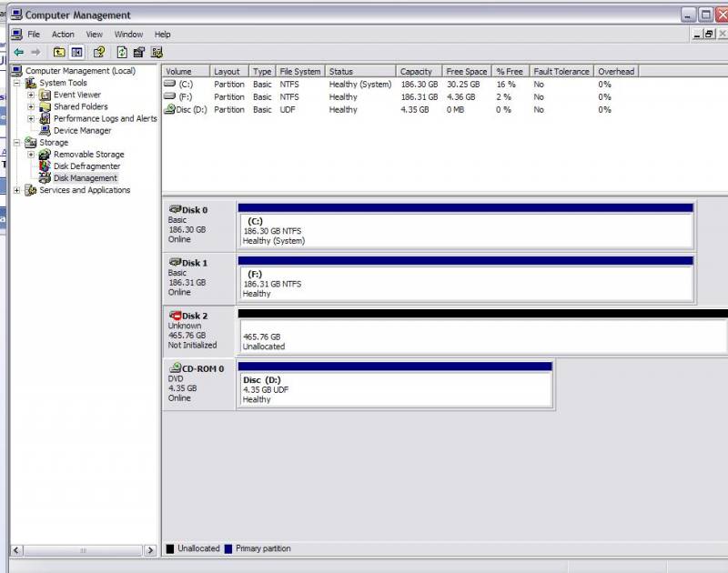This screenshot has width=728, height=573.
Task: Open the Action menu
Action: pyautogui.click(x=63, y=35)
